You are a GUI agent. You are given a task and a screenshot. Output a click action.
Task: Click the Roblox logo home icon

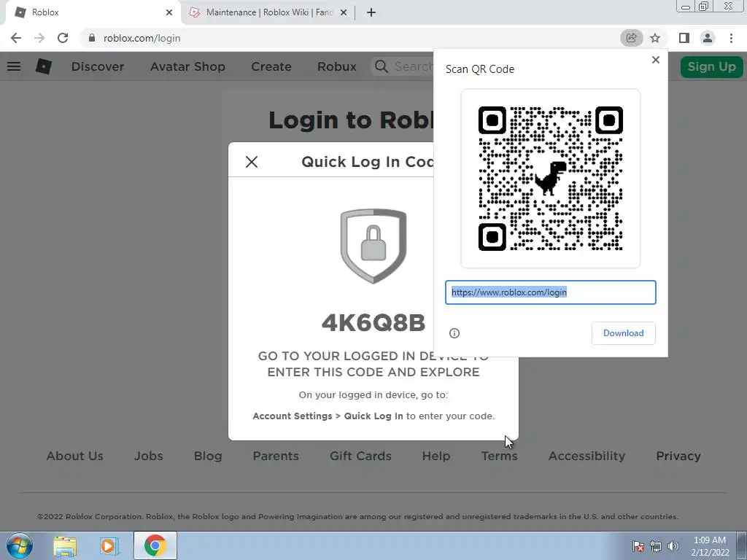coord(43,66)
